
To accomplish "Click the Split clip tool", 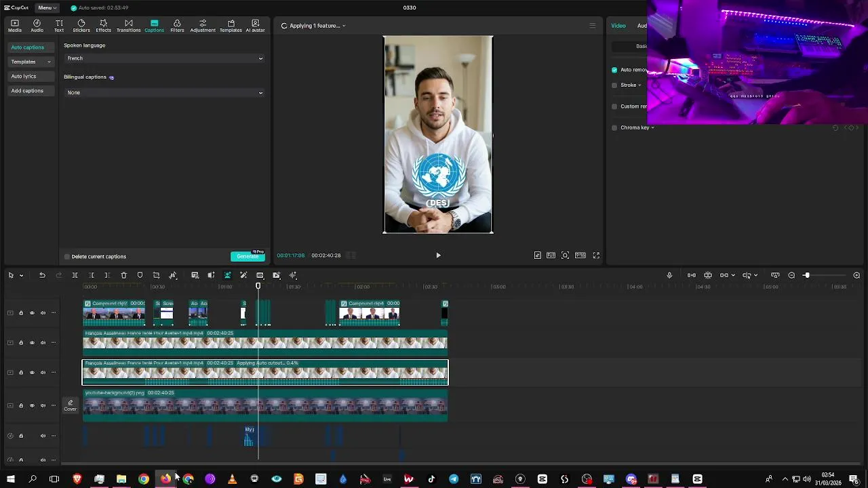I will (75, 275).
